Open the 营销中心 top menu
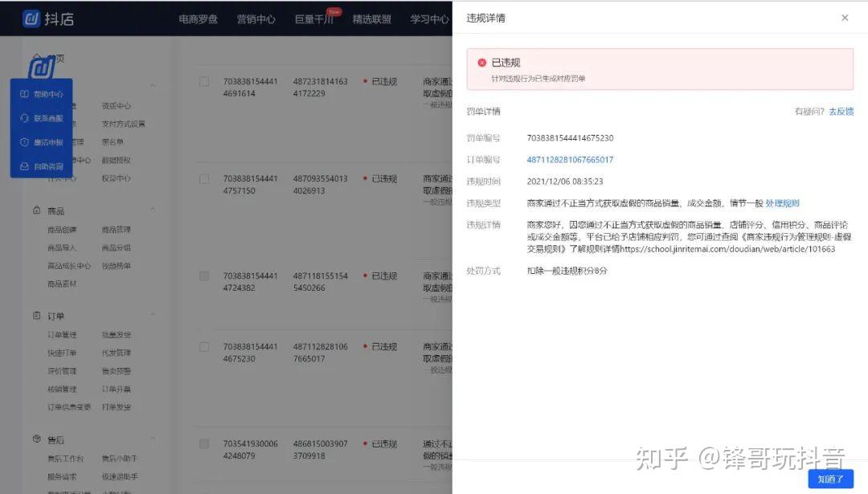868x494 pixels. pos(256,18)
